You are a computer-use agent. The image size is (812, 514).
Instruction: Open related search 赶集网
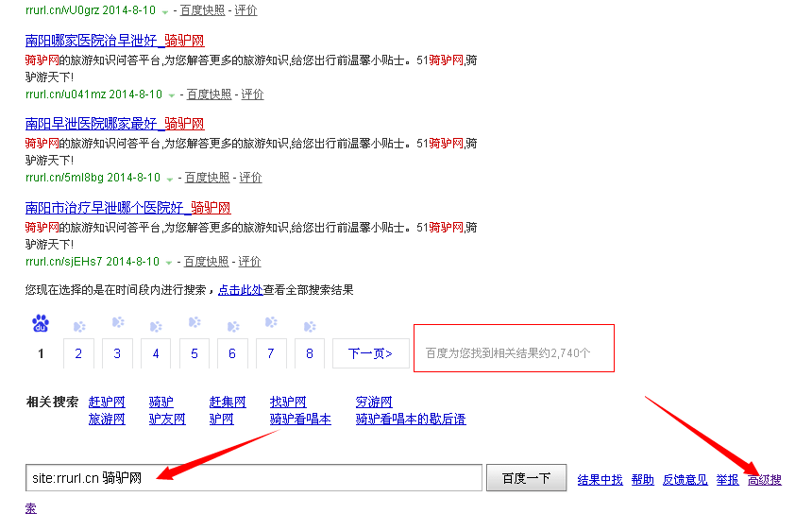[x=228, y=403]
